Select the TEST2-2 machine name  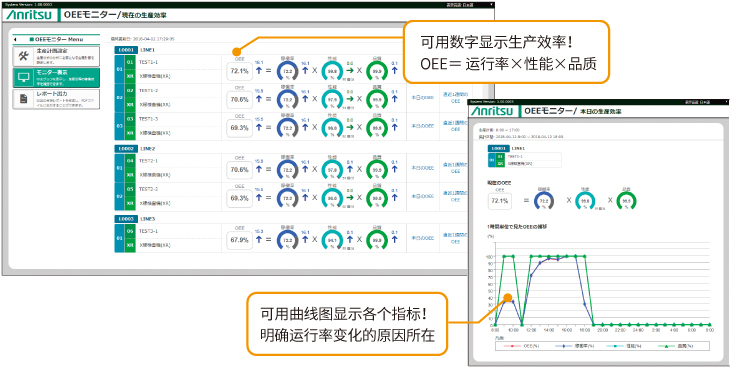pos(149,189)
